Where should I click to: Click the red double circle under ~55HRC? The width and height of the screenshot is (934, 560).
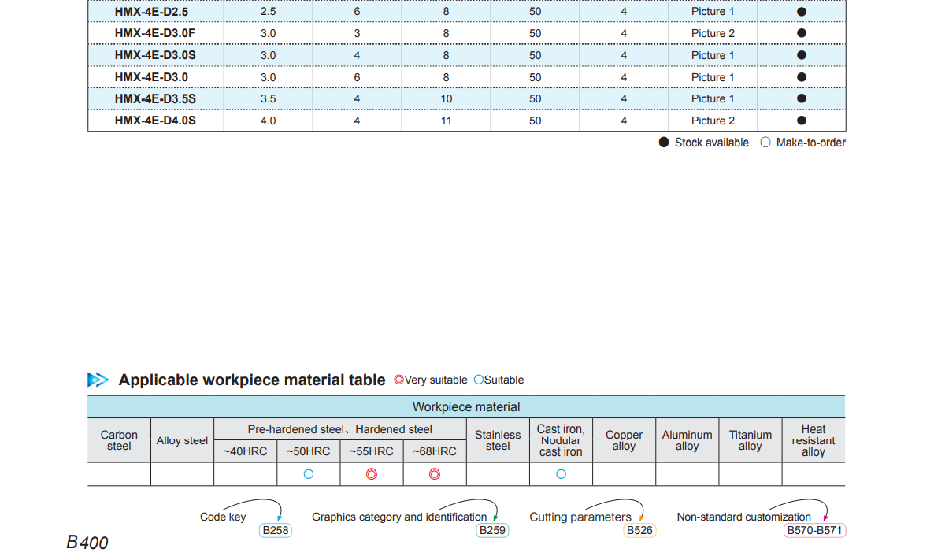[372, 474]
